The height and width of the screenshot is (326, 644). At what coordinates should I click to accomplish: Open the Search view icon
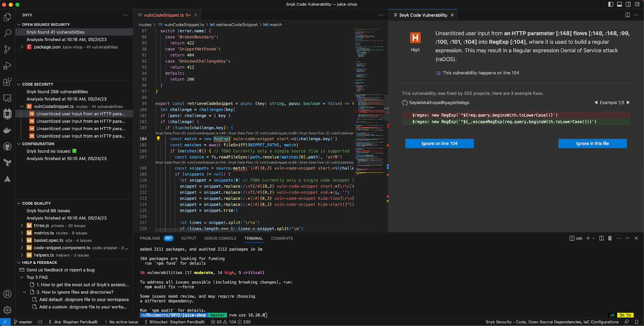pyautogui.click(x=7, y=33)
